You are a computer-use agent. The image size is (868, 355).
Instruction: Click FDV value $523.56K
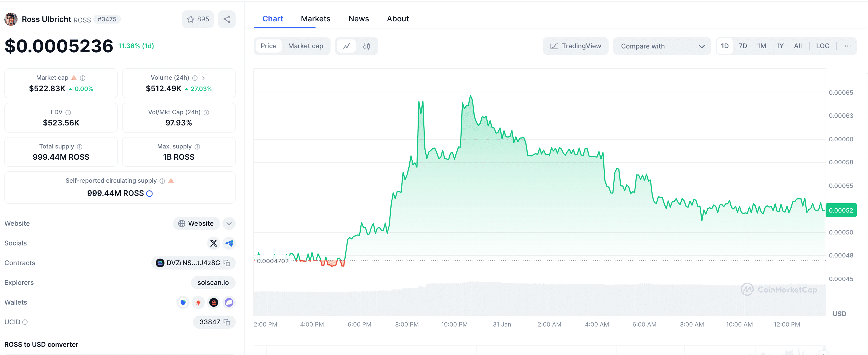(61, 123)
